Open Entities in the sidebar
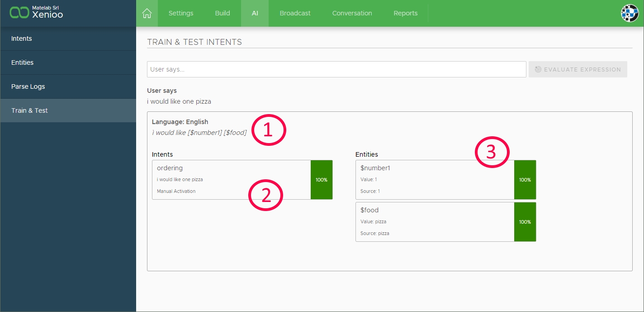Viewport: 644px width, 312px height. [23, 62]
